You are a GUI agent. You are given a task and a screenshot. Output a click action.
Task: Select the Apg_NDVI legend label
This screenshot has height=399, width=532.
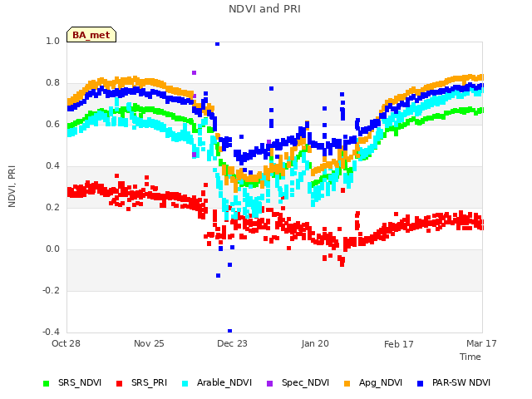point(381,382)
